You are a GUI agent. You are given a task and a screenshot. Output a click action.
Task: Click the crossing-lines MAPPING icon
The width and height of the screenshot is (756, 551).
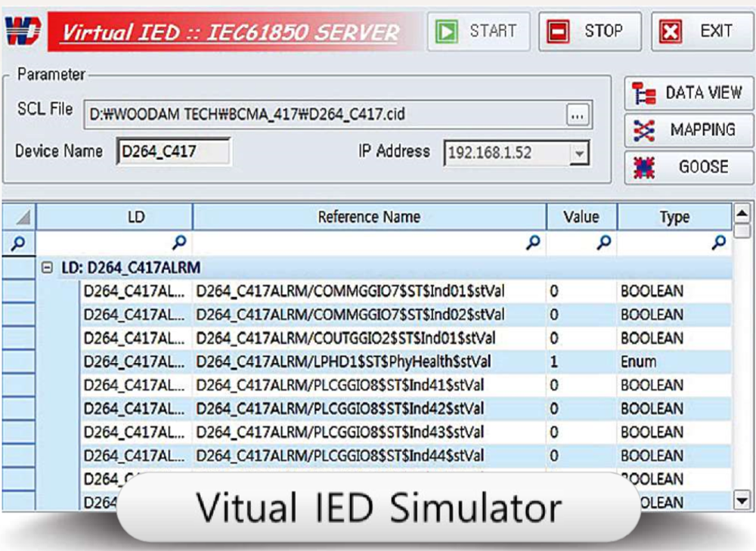(644, 130)
